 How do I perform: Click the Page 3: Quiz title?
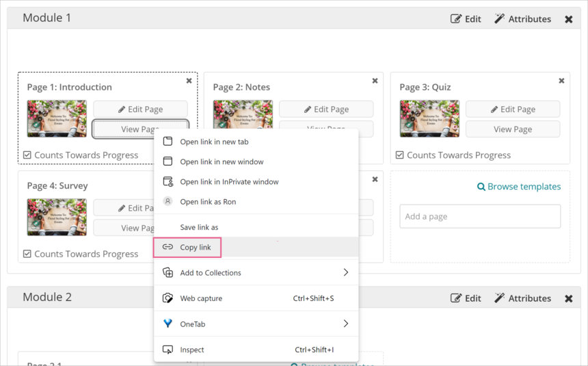click(425, 87)
